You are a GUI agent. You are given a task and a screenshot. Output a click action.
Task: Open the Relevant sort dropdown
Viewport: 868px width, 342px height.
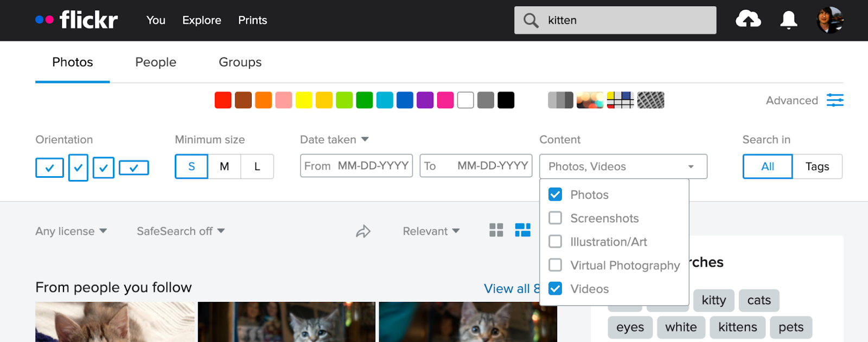431,231
